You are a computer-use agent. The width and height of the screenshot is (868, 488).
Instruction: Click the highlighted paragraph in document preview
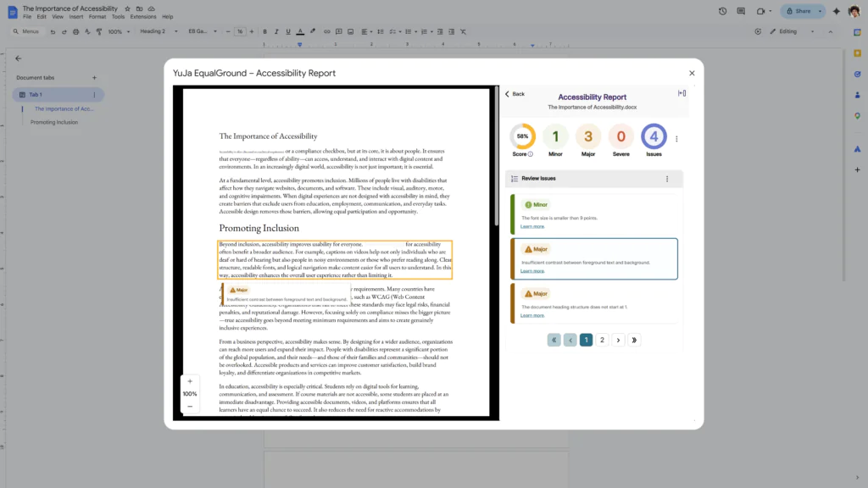pyautogui.click(x=335, y=259)
